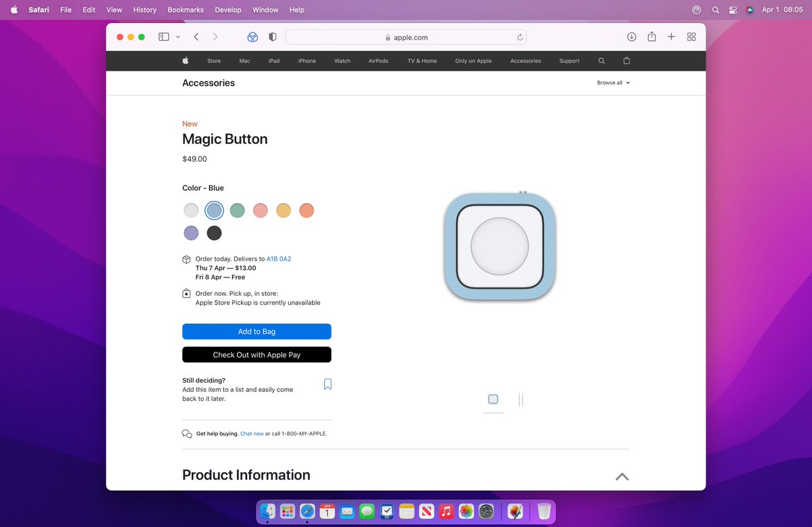The image size is (812, 527).
Task: Open Spotlight search in menu bar
Action: 715,10
